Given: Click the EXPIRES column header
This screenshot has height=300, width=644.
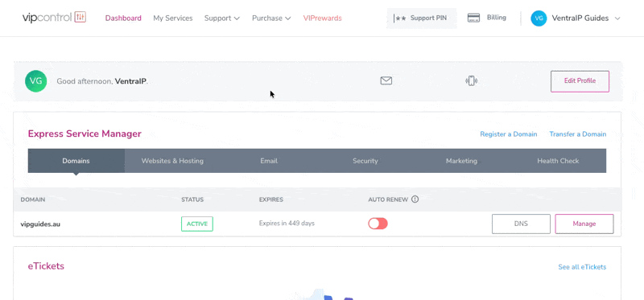Looking at the screenshot, I should pyautogui.click(x=271, y=199).
